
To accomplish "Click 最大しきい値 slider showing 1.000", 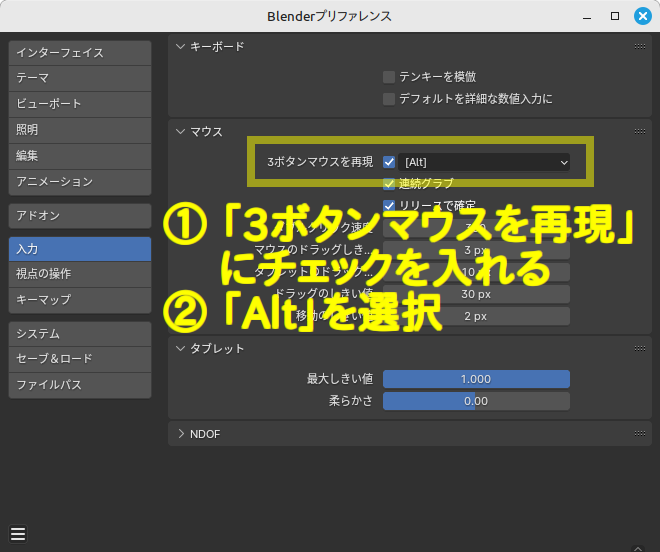I will pos(476,379).
